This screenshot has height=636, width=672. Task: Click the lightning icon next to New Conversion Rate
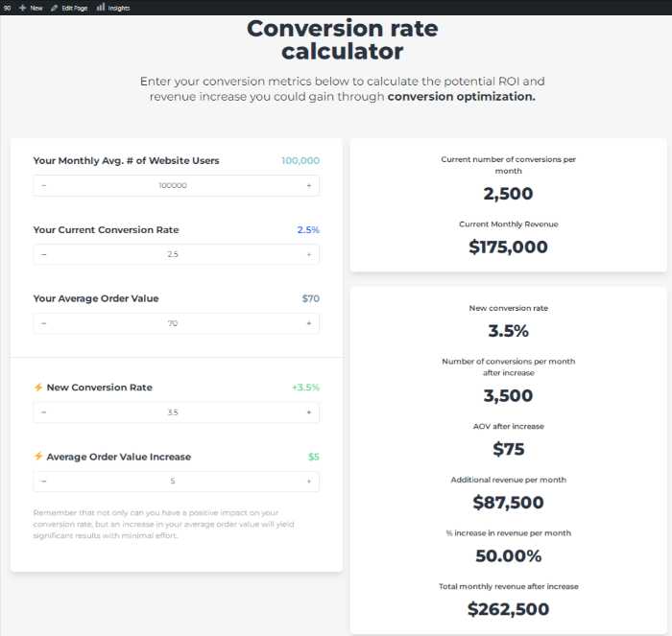click(38, 388)
